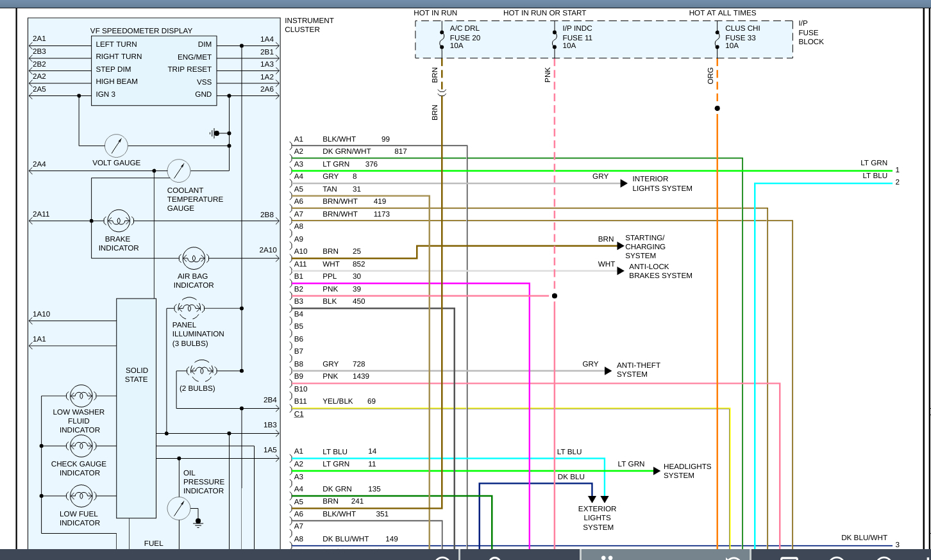This screenshot has height=560, width=931.
Task: Select the oil pressure gauge symbol
Action: coord(179,508)
